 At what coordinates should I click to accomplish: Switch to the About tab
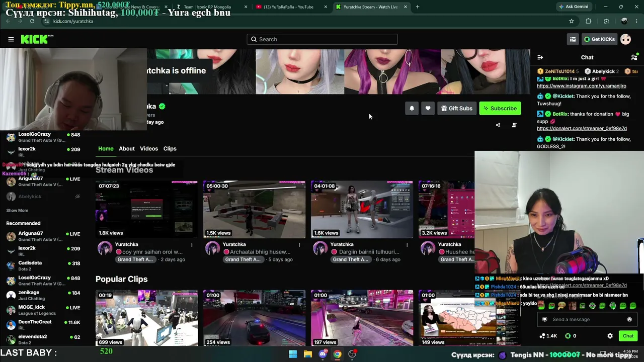coord(127,149)
